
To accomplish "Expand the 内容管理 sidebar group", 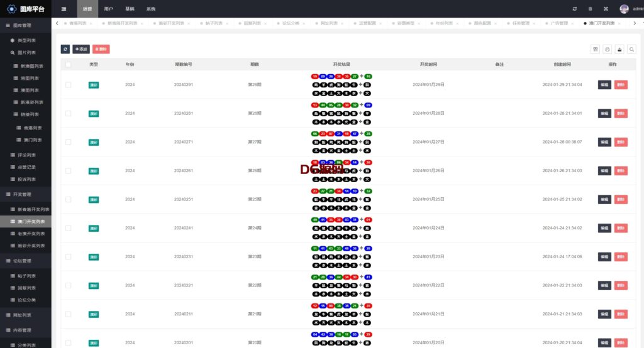I will 25,330.
